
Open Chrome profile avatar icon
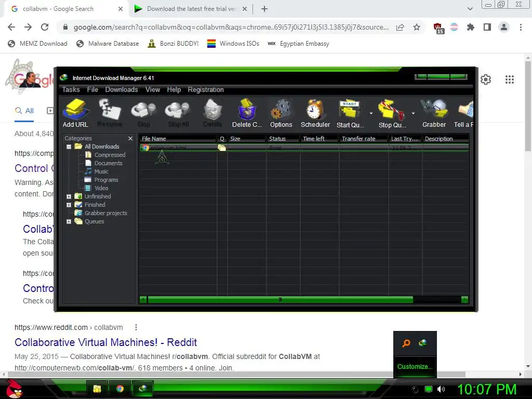tap(504, 27)
